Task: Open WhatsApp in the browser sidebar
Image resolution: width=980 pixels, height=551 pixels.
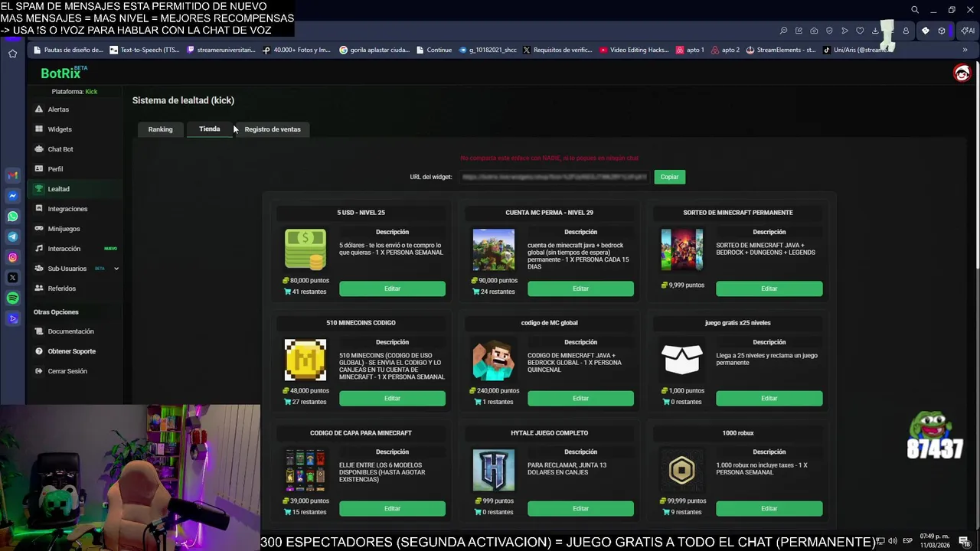Action: (12, 217)
